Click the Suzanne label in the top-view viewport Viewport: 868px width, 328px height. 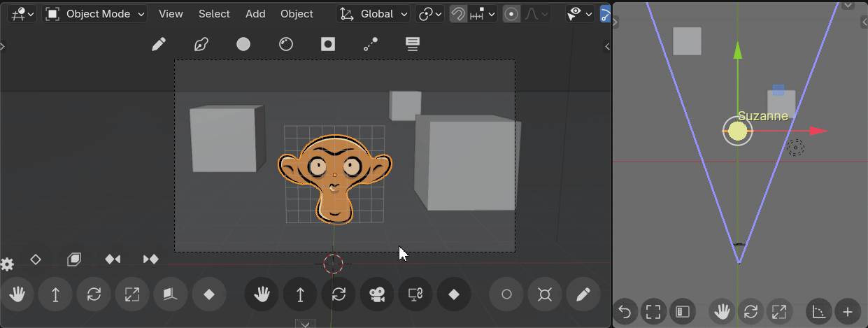coord(763,116)
